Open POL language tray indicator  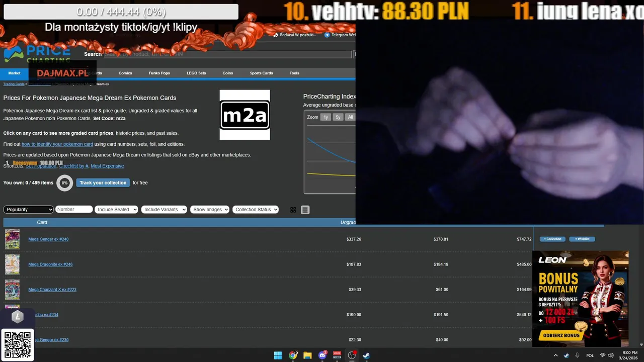pyautogui.click(x=590, y=355)
